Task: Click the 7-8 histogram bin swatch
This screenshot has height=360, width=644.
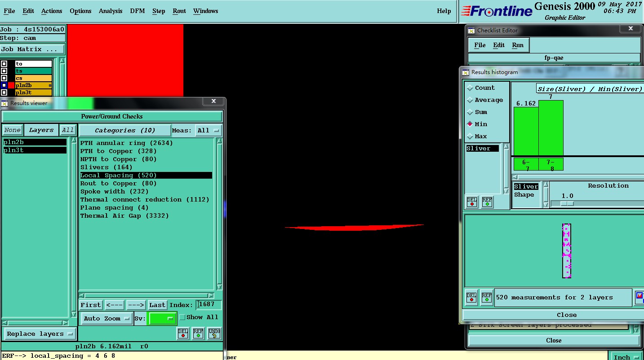Action: click(x=551, y=164)
